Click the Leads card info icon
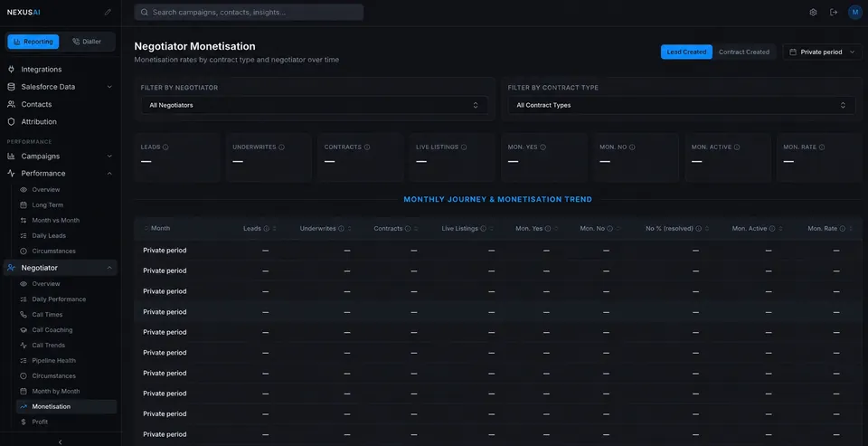 pos(165,147)
